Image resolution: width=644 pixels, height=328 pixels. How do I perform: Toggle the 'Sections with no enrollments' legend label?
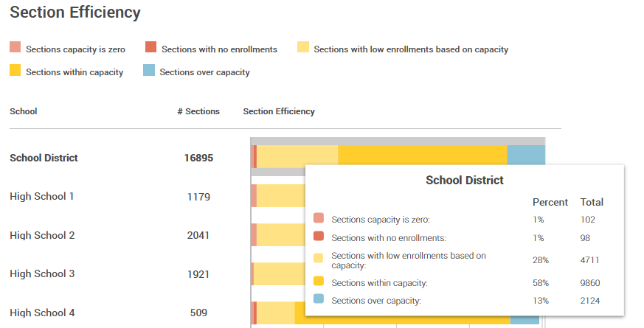pos(219,49)
